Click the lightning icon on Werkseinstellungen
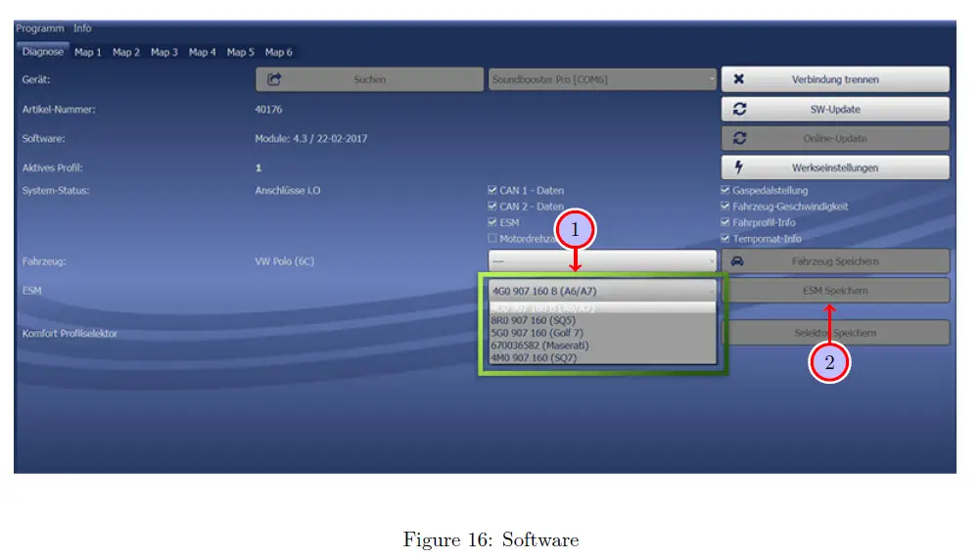Image resolution: width=980 pixels, height=560 pixels. tap(739, 166)
